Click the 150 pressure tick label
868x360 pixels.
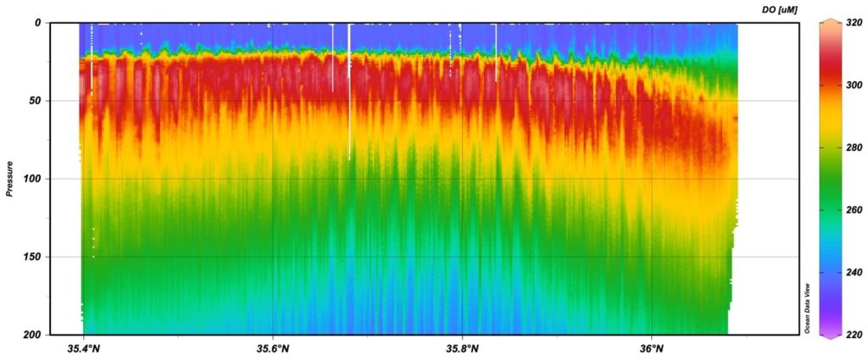coord(32,257)
